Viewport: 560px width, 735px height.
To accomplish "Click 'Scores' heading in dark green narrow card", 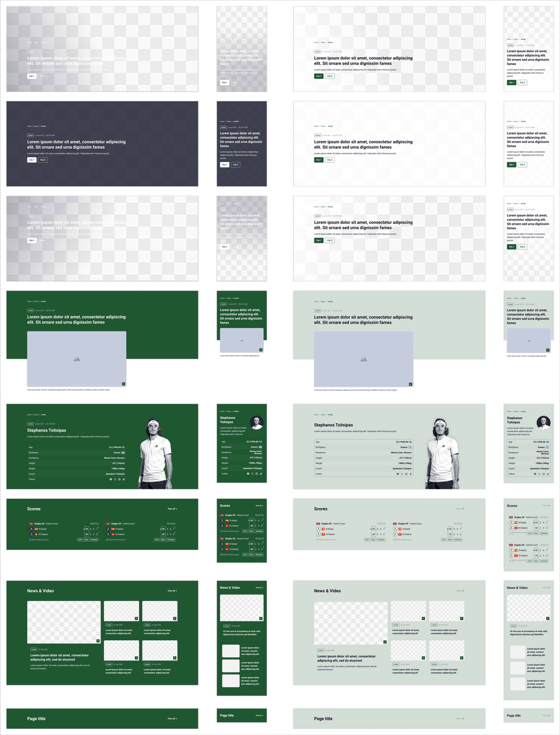I will (225, 506).
